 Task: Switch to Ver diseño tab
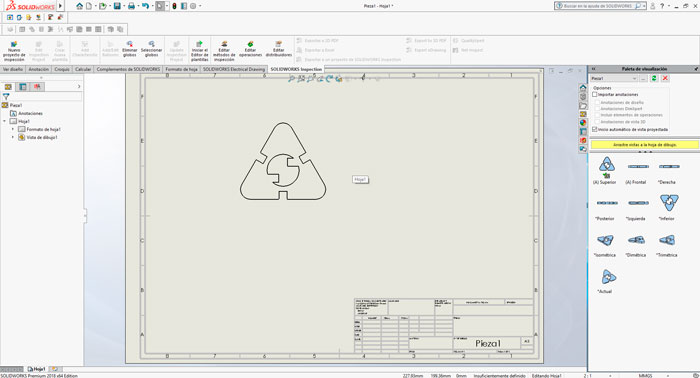pos(13,70)
